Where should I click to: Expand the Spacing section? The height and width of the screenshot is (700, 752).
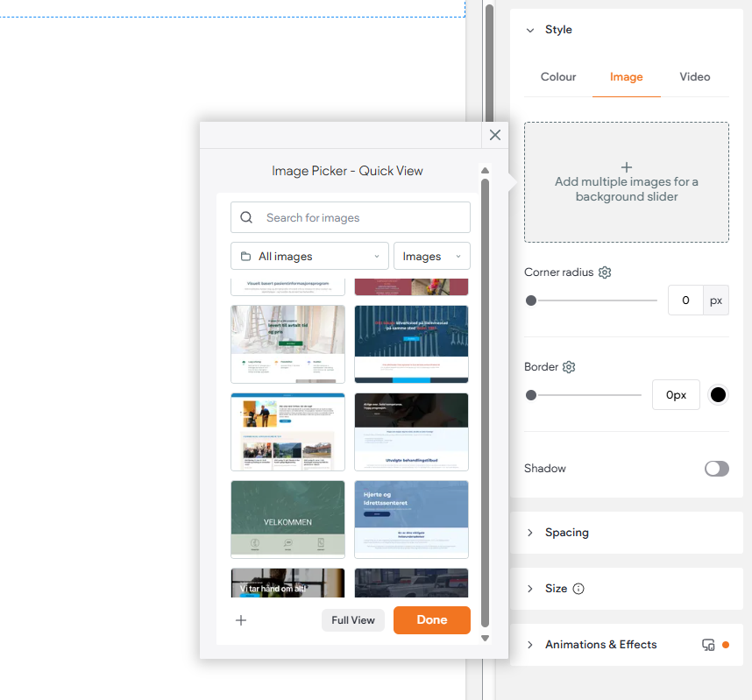click(x=530, y=533)
